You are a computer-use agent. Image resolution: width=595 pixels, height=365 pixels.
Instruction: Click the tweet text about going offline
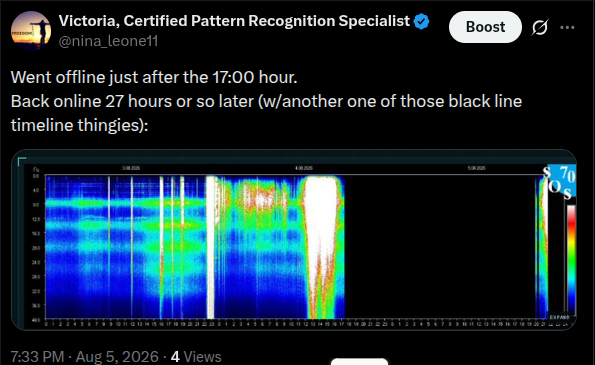point(266,101)
